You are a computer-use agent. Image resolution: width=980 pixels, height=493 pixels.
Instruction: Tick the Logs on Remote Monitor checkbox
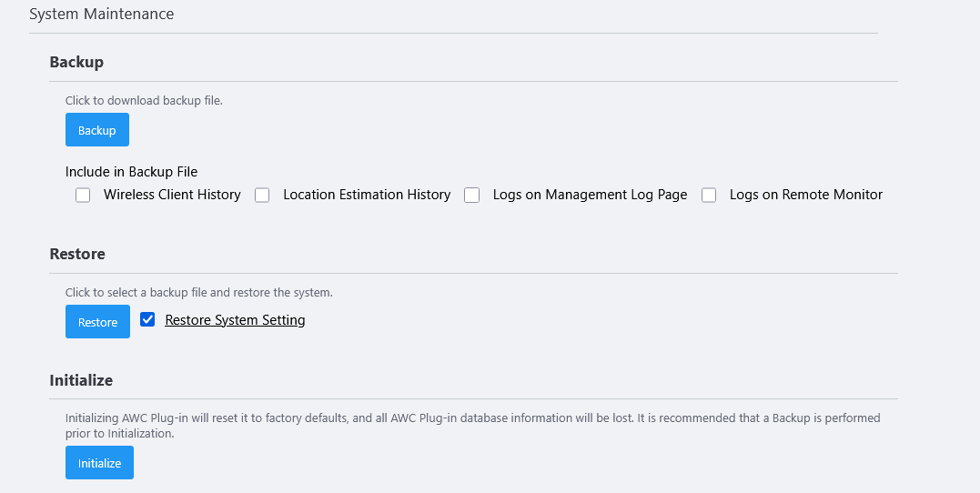709,195
